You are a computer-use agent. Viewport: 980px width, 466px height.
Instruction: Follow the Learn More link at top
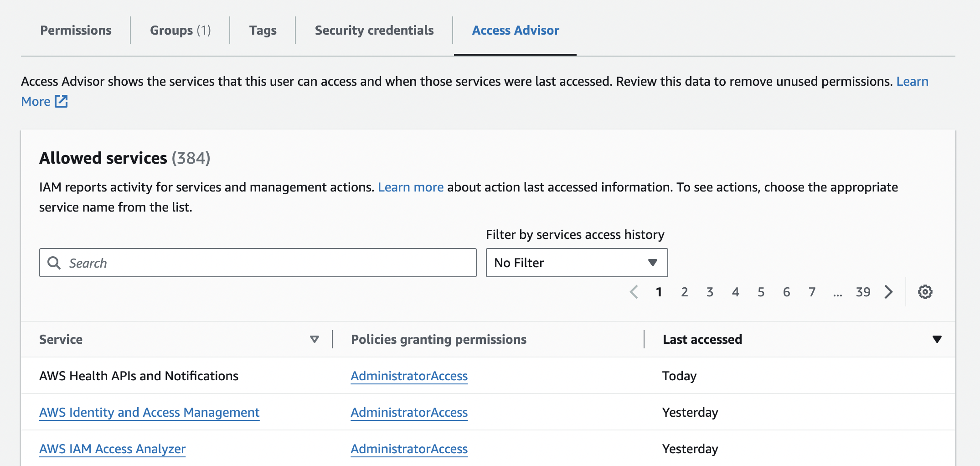(x=912, y=81)
